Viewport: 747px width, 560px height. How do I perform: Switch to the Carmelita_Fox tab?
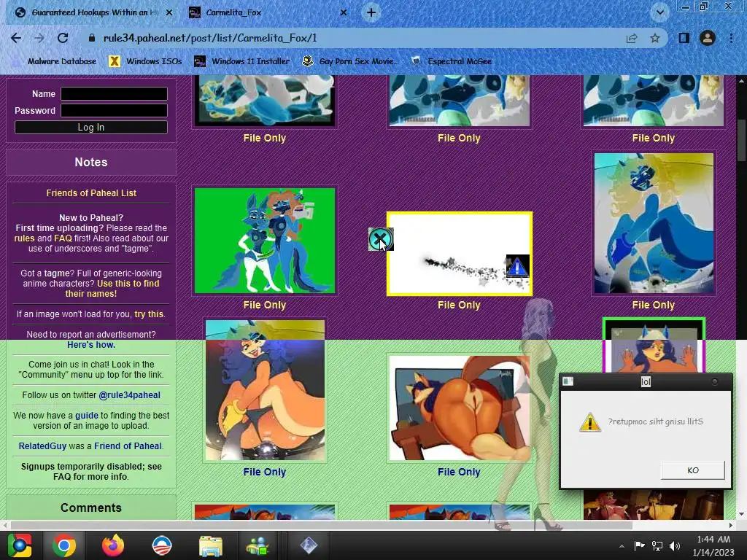click(x=267, y=12)
